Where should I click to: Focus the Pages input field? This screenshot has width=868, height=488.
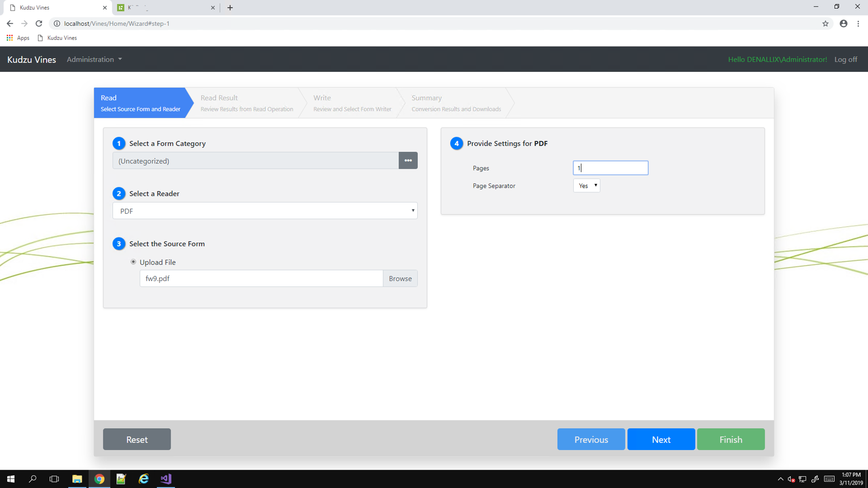tap(610, 168)
